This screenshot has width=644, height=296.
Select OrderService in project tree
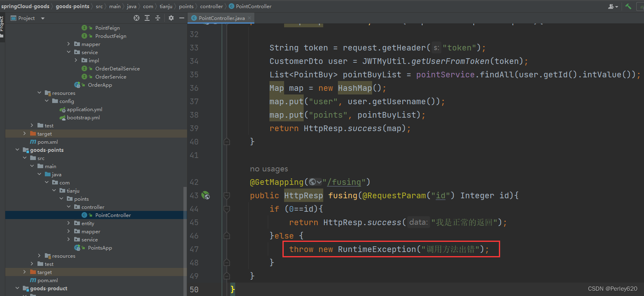tap(110, 77)
